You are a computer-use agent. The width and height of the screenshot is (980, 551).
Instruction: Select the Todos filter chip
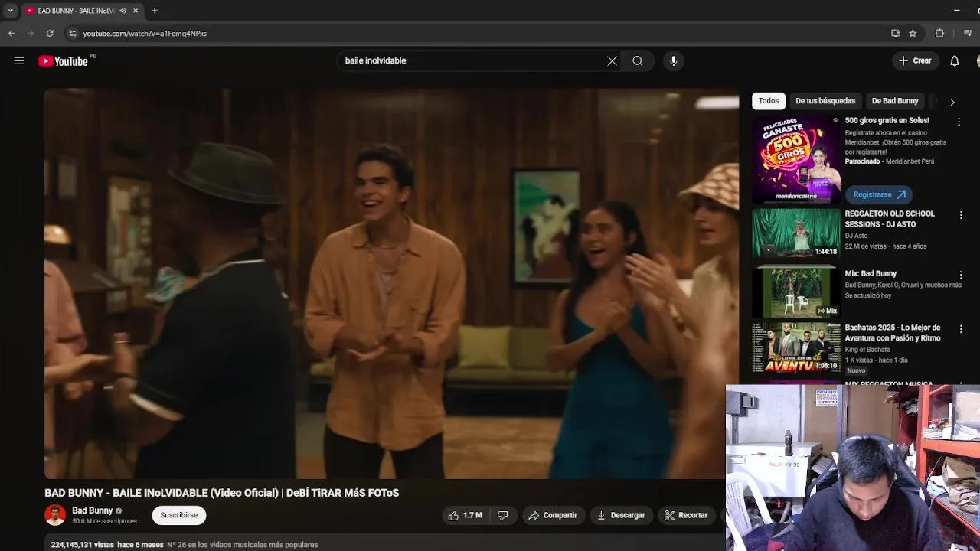tap(769, 101)
